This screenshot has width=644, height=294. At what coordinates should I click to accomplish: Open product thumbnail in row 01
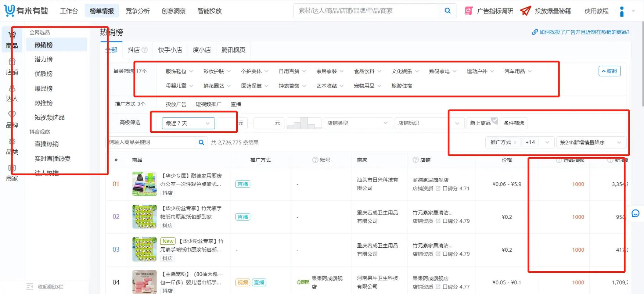tap(144, 184)
